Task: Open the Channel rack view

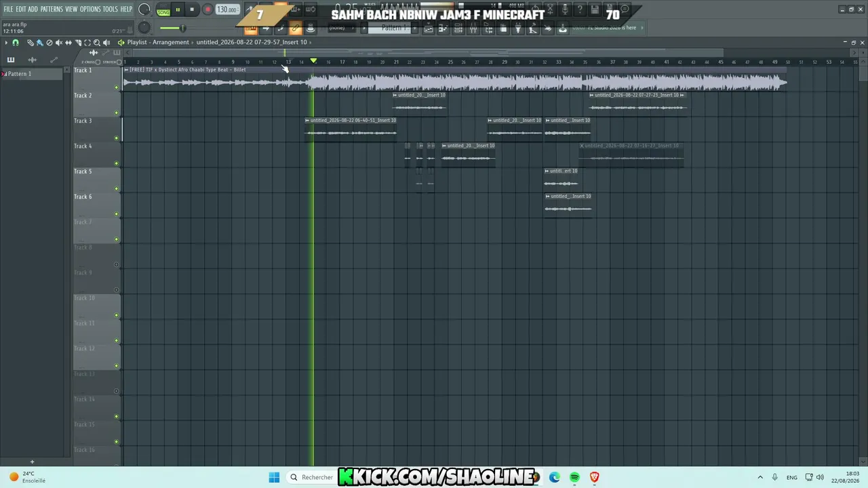Action: click(x=458, y=28)
